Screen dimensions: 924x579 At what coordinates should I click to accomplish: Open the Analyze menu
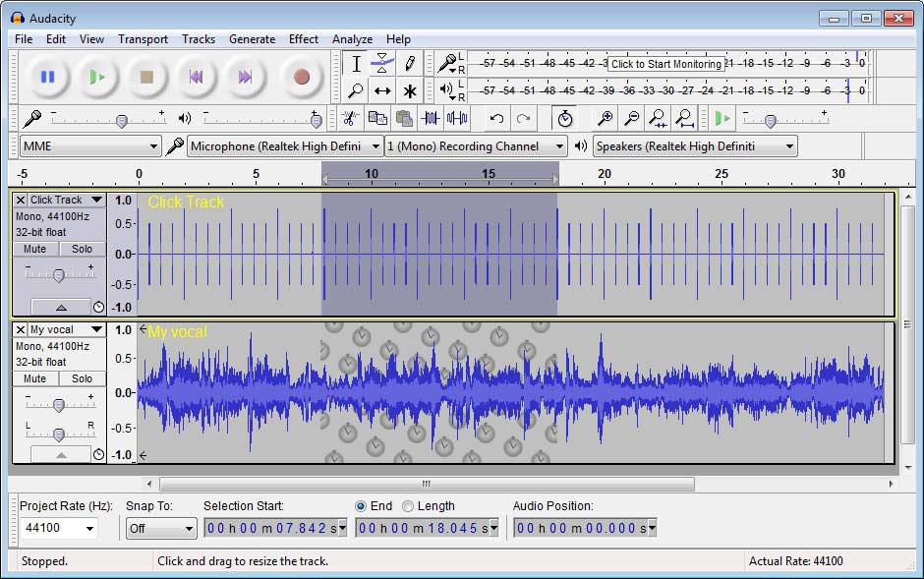point(352,39)
